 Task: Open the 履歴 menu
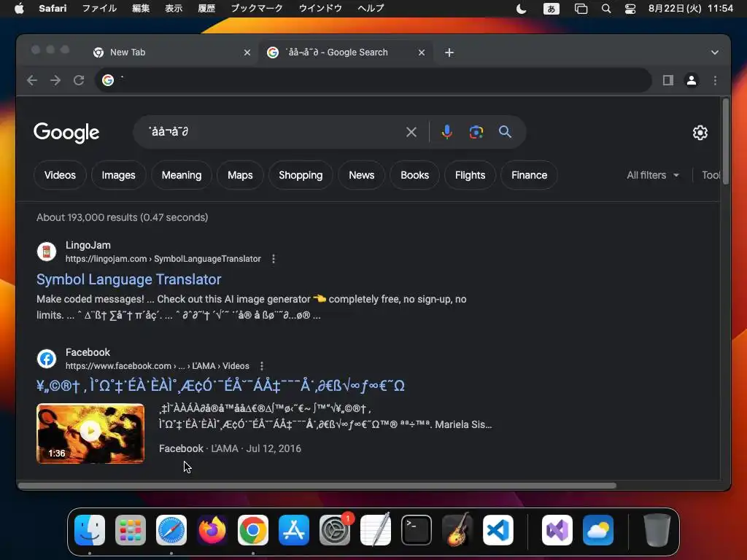click(206, 8)
